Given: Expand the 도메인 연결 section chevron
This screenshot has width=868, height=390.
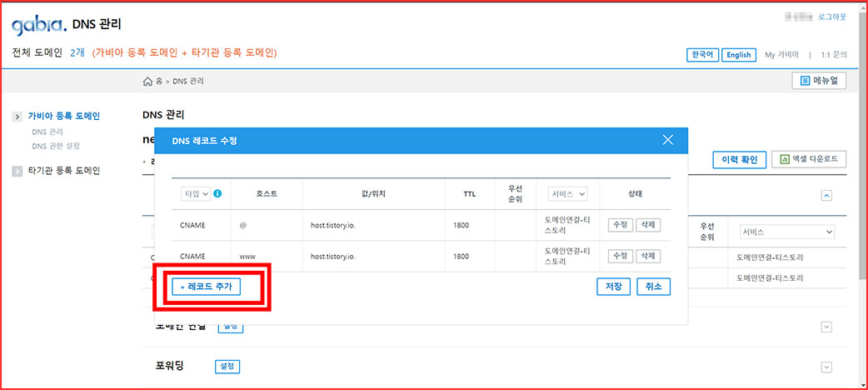Looking at the screenshot, I should [826, 327].
